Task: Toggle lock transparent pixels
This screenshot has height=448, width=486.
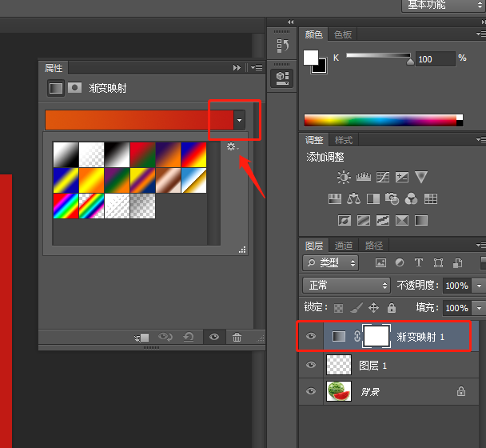Action: [x=338, y=308]
